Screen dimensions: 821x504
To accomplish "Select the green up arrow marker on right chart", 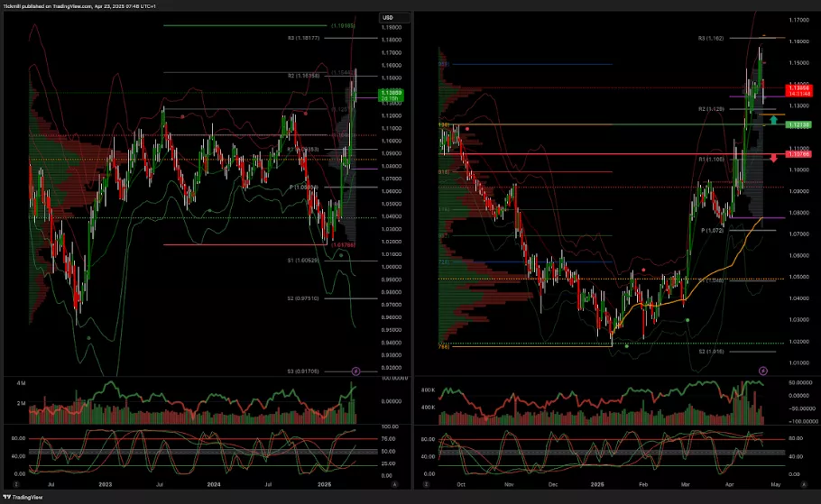I will pos(773,120).
